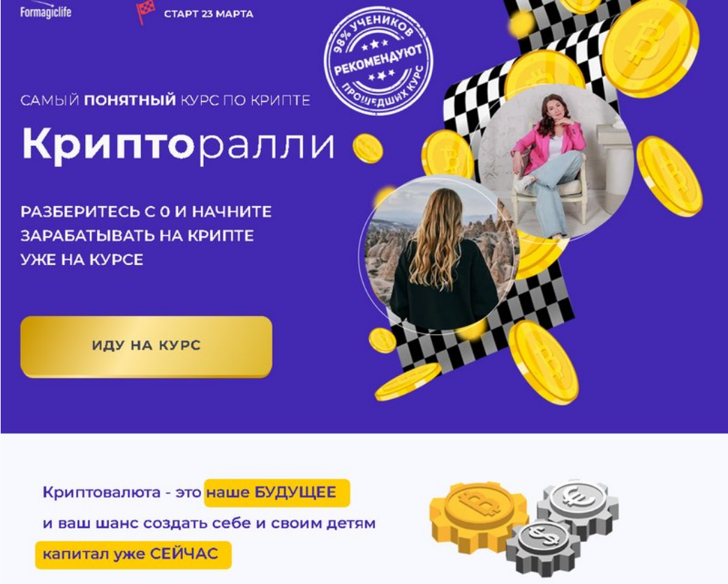Screen dimensions: 728x584
Task: Open the Formagiclife logo link
Action: click(45, 10)
